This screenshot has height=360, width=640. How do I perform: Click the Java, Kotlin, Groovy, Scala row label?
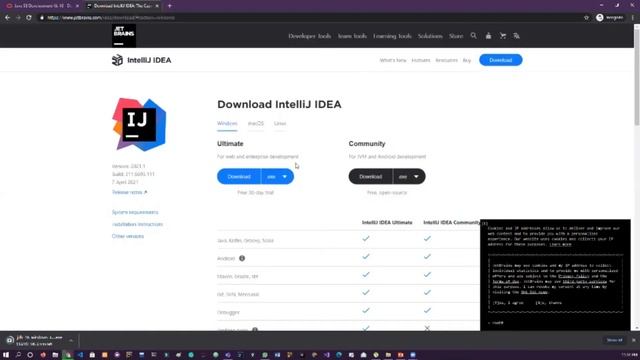click(245, 240)
